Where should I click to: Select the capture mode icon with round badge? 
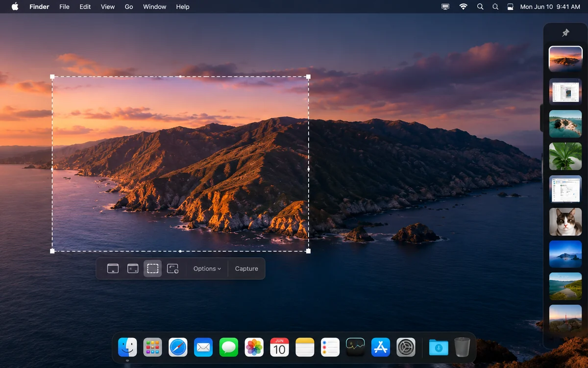[172, 269]
